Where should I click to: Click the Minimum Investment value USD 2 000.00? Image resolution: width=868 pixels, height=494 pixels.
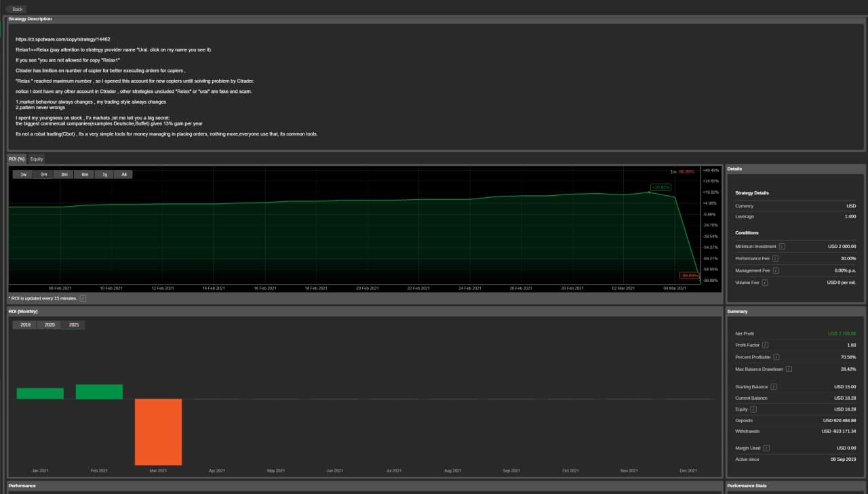pos(842,247)
